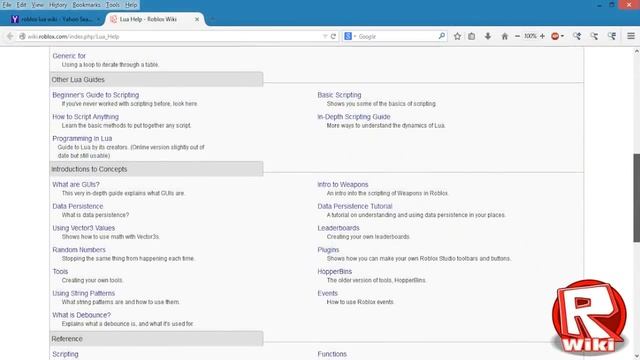
Task: Open Plugins link
Action: coord(328,249)
